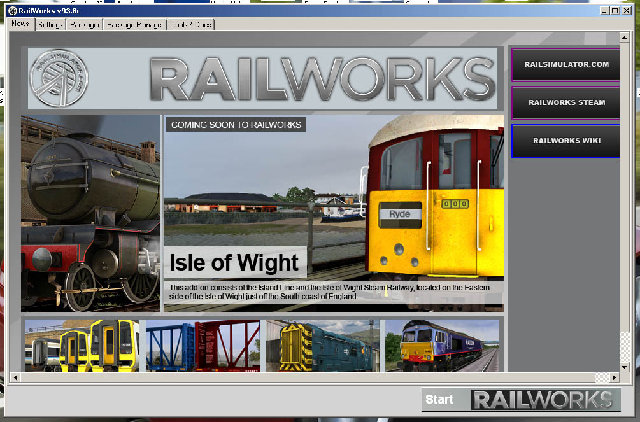Click the RAILWORKS STEAM button
Screen dimensions: 640x422
point(566,103)
